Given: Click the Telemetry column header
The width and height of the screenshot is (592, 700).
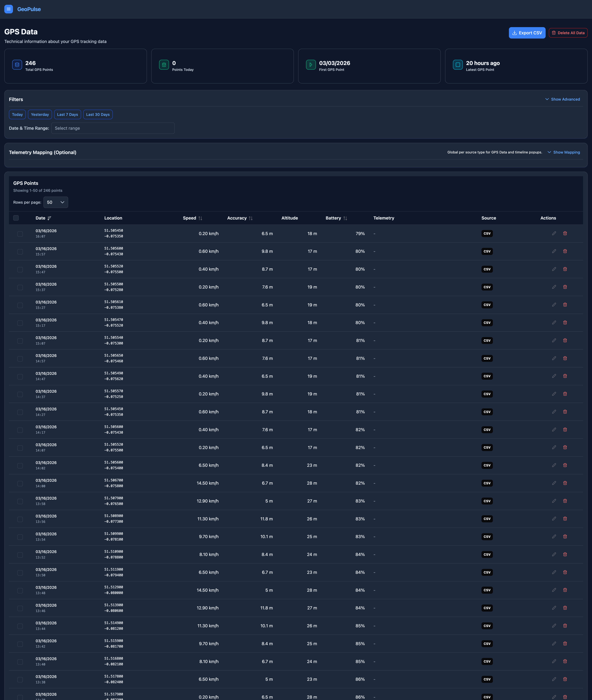Looking at the screenshot, I should click(x=384, y=218).
